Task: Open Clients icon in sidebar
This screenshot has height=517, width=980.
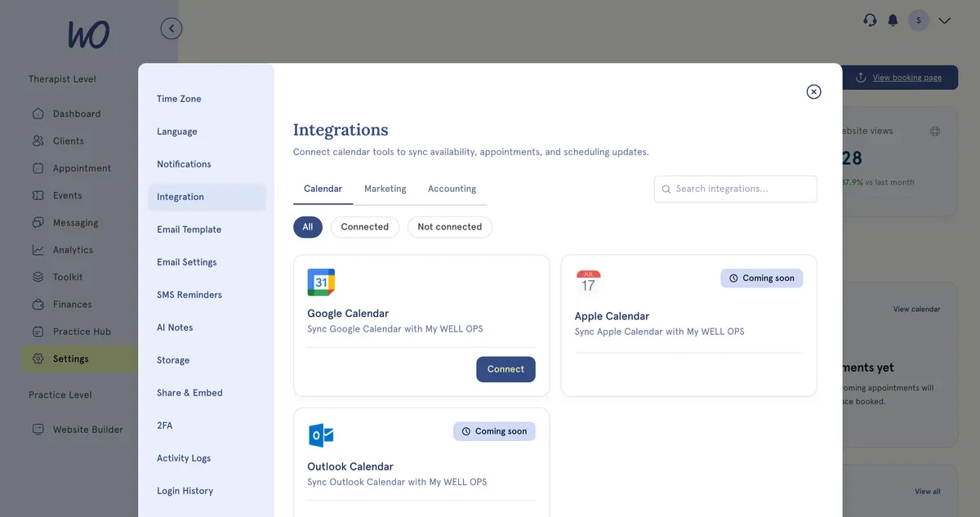Action: [x=38, y=140]
